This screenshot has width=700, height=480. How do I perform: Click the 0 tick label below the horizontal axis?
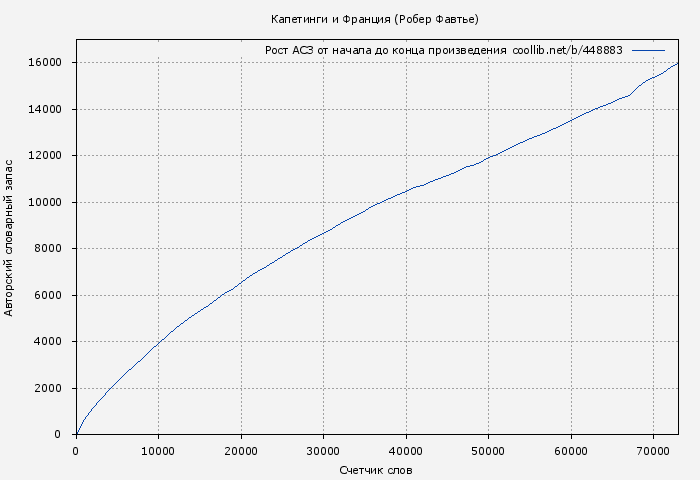76,451
